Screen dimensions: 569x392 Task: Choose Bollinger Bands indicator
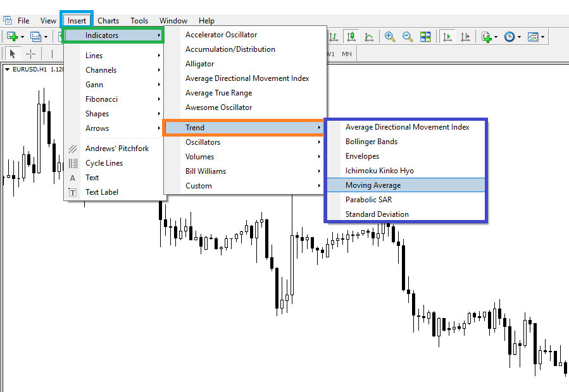point(371,142)
